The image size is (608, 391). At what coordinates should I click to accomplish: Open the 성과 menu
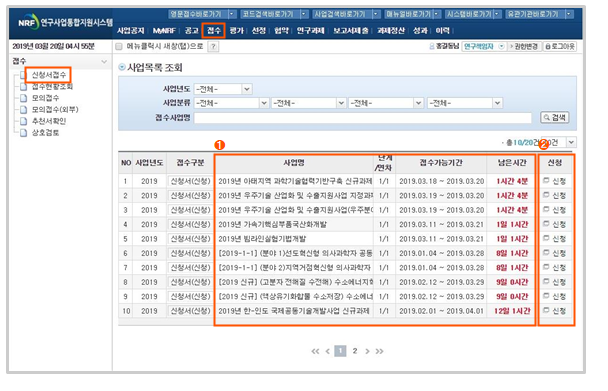pyautogui.click(x=420, y=31)
